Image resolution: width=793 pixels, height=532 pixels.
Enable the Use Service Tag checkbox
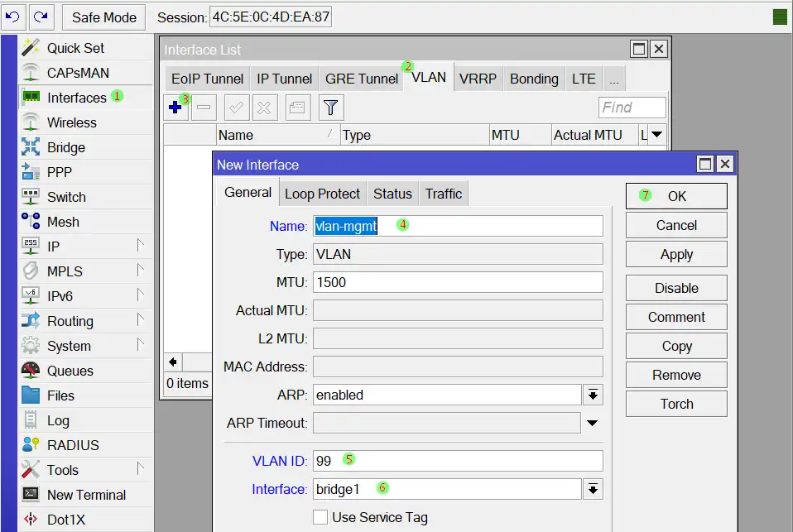[321, 517]
